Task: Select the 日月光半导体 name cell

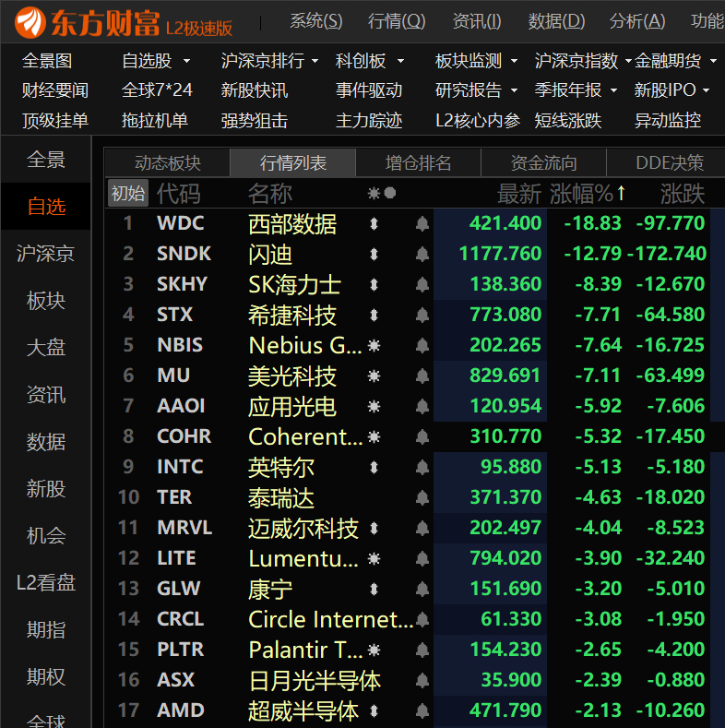Action: click(315, 681)
